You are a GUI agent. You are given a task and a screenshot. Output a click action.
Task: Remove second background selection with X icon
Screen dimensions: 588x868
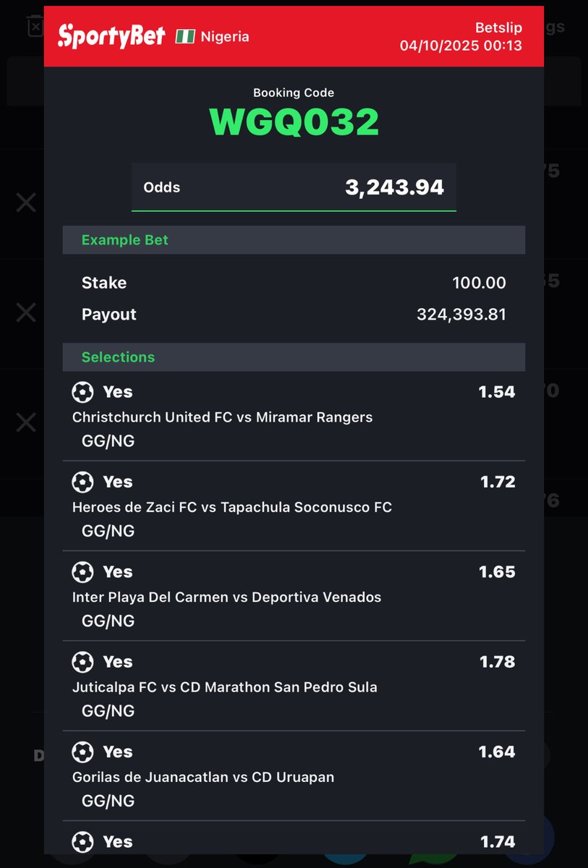(x=26, y=312)
